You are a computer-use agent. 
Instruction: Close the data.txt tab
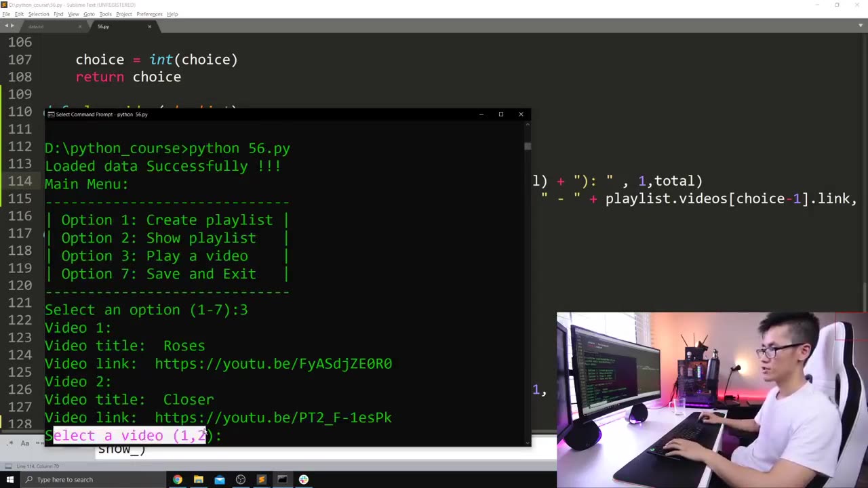coord(80,26)
